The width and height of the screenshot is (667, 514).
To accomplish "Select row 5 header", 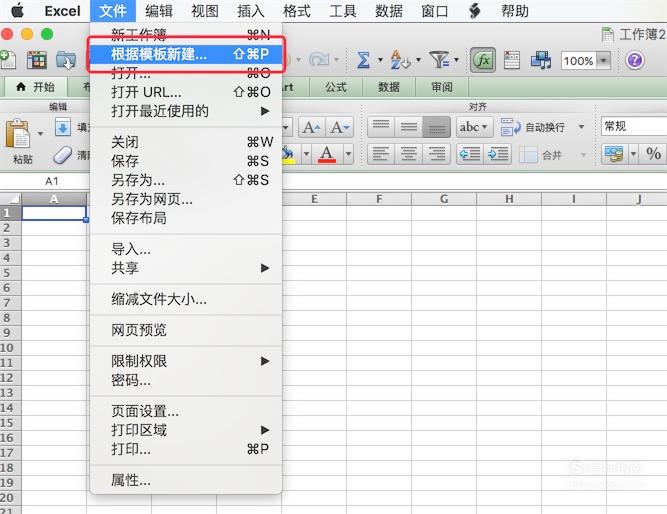I will [10, 272].
